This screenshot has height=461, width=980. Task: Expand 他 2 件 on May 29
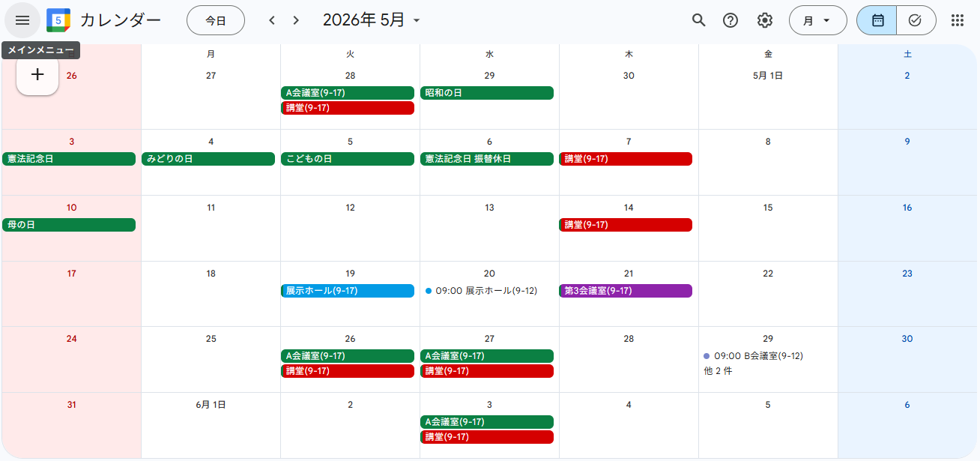pyautogui.click(x=718, y=371)
